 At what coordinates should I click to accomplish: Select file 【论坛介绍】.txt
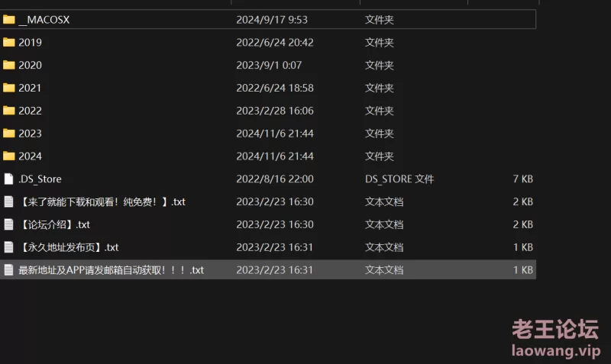click(54, 224)
